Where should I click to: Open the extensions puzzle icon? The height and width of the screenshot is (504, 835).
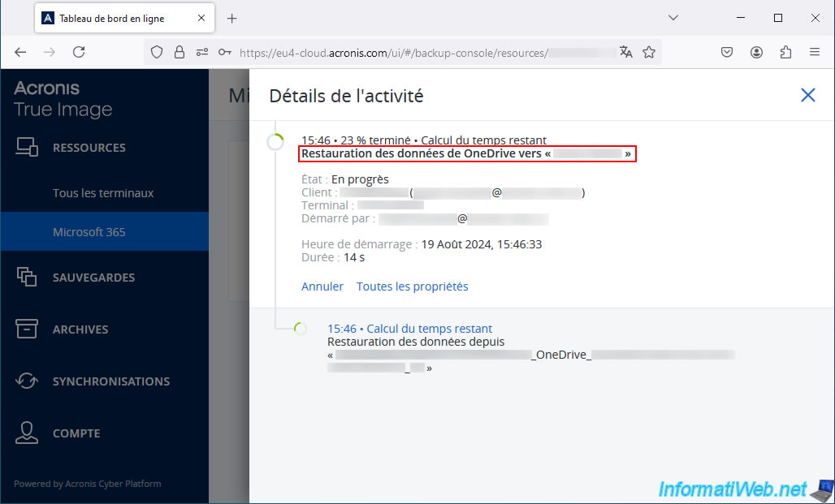coord(785,52)
